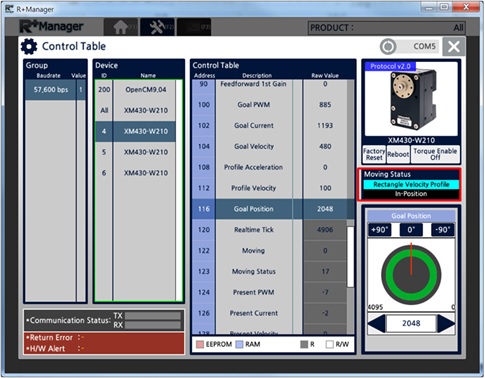The width and height of the screenshot is (485, 378).
Task: Open the Home tab icon
Action: pyautogui.click(x=121, y=27)
